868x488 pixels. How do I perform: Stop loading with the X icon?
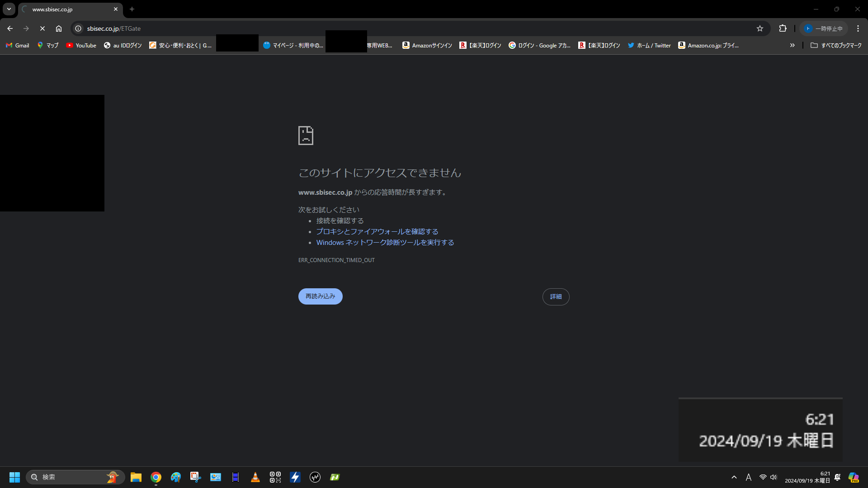(x=42, y=28)
